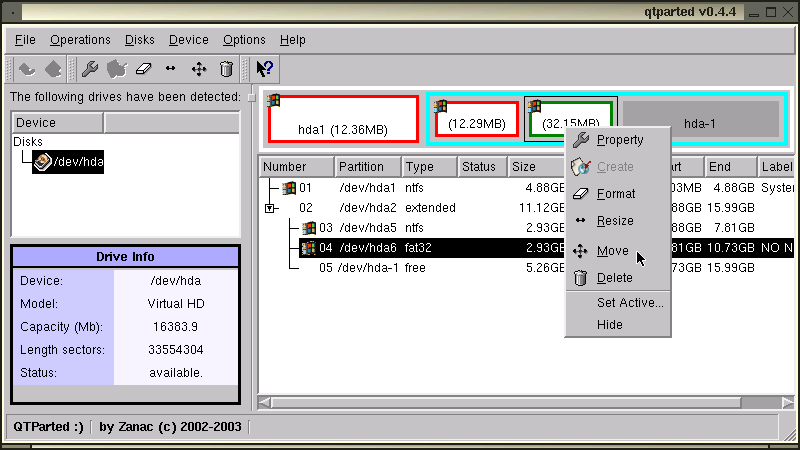The width and height of the screenshot is (800, 450).
Task: Click the horizontal scrollbar thumb in the partition list
Action: coord(506,403)
